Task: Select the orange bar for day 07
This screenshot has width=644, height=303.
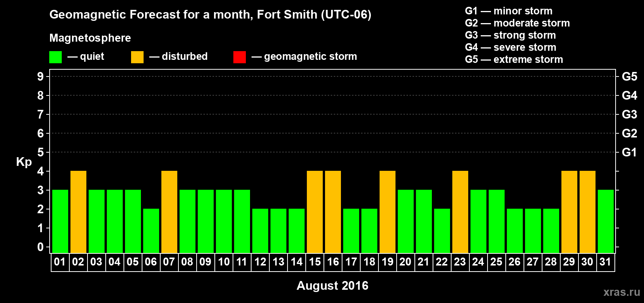Action: (x=169, y=212)
